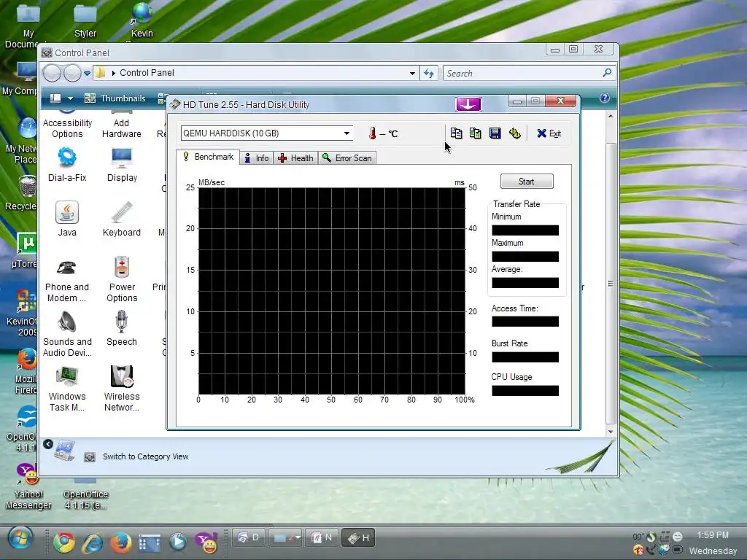747x560 pixels.
Task: Click the Control Panel help question mark icon
Action: tap(605, 98)
